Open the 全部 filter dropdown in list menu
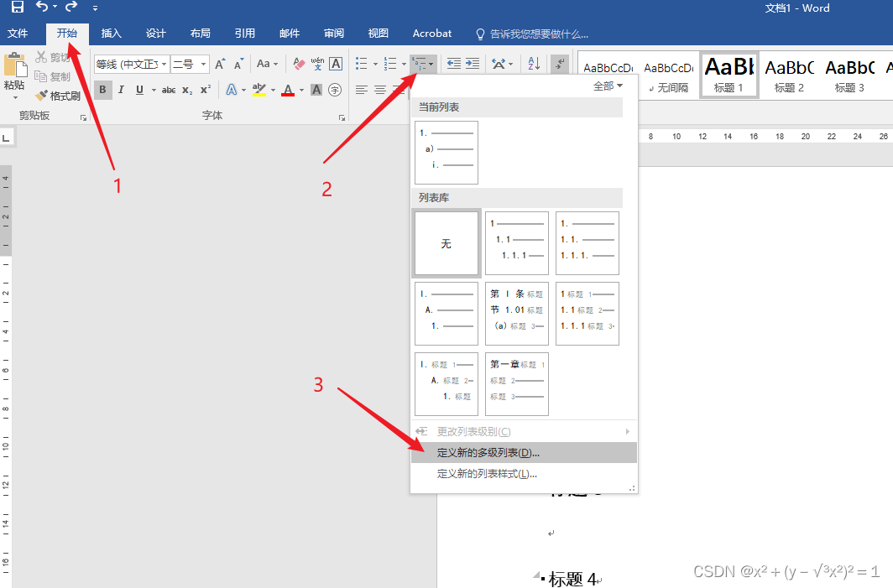The height and width of the screenshot is (588, 893). tap(608, 86)
